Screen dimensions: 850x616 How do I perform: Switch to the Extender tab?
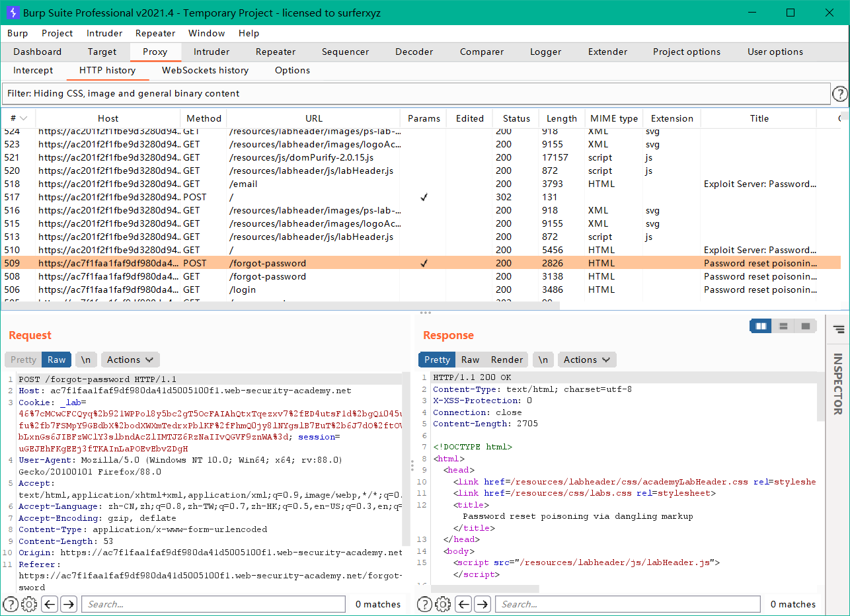tap(608, 52)
